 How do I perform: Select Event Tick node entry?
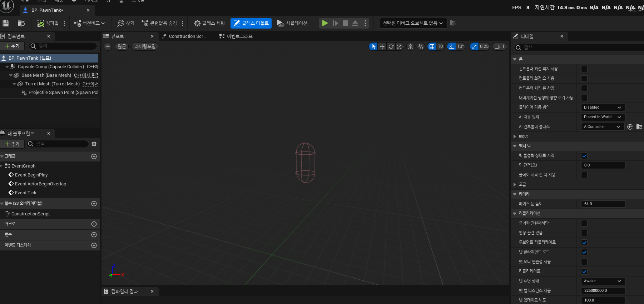(x=25, y=193)
